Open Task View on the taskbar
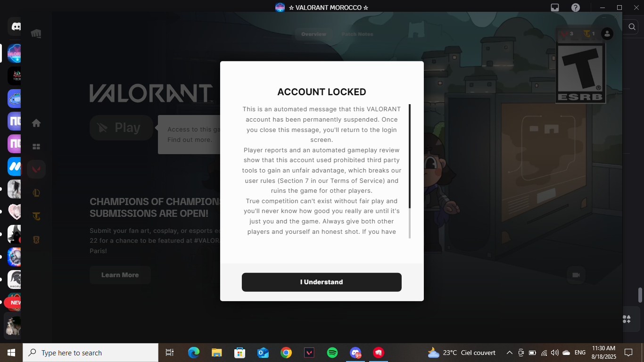644x362 pixels. [170, 353]
